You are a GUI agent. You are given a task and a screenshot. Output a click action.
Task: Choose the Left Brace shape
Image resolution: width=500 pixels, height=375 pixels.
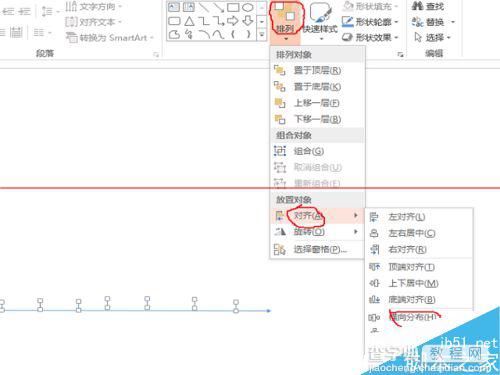tap(233, 34)
